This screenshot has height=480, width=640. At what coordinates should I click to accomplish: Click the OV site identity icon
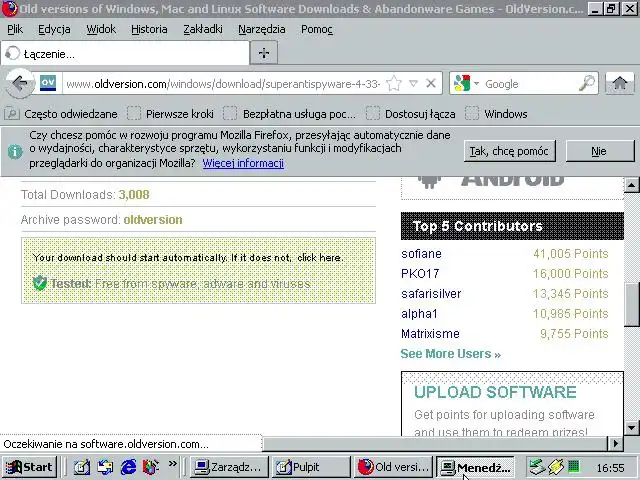point(48,83)
